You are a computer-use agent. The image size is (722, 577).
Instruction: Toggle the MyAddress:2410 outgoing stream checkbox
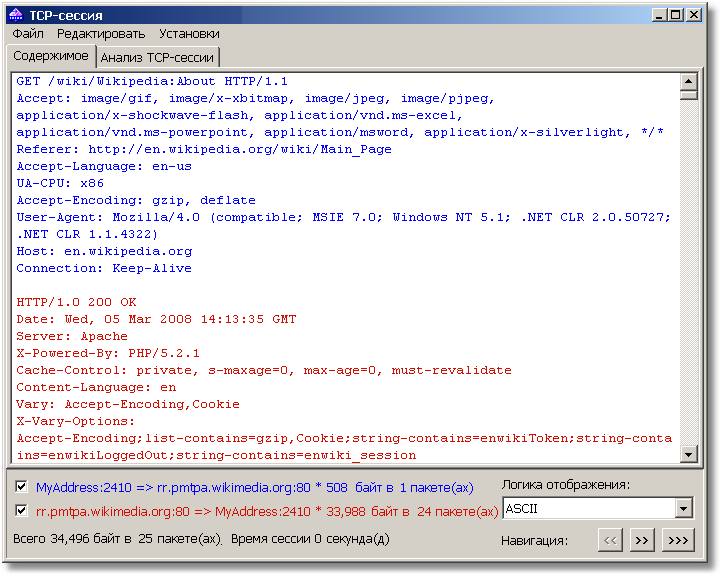click(x=21, y=486)
